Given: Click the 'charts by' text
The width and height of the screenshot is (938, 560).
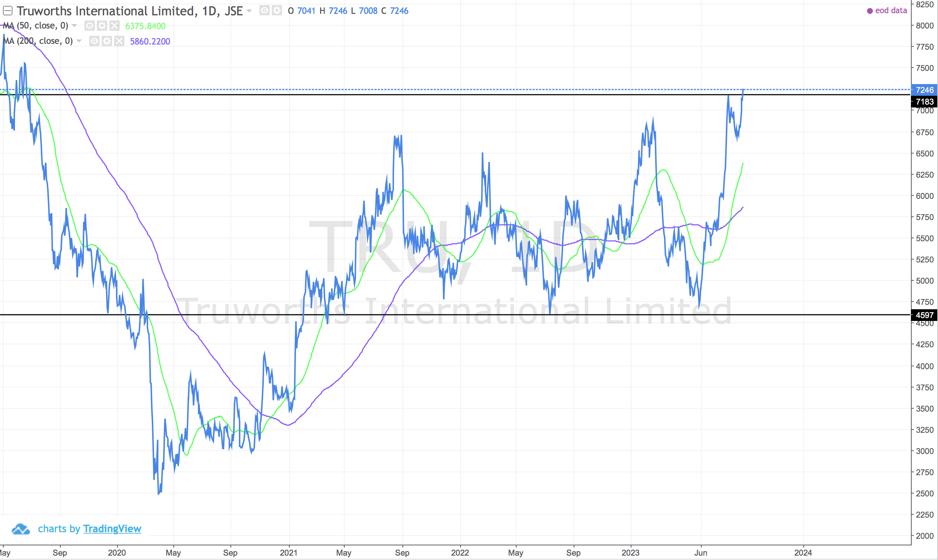Looking at the screenshot, I should coord(59,529).
